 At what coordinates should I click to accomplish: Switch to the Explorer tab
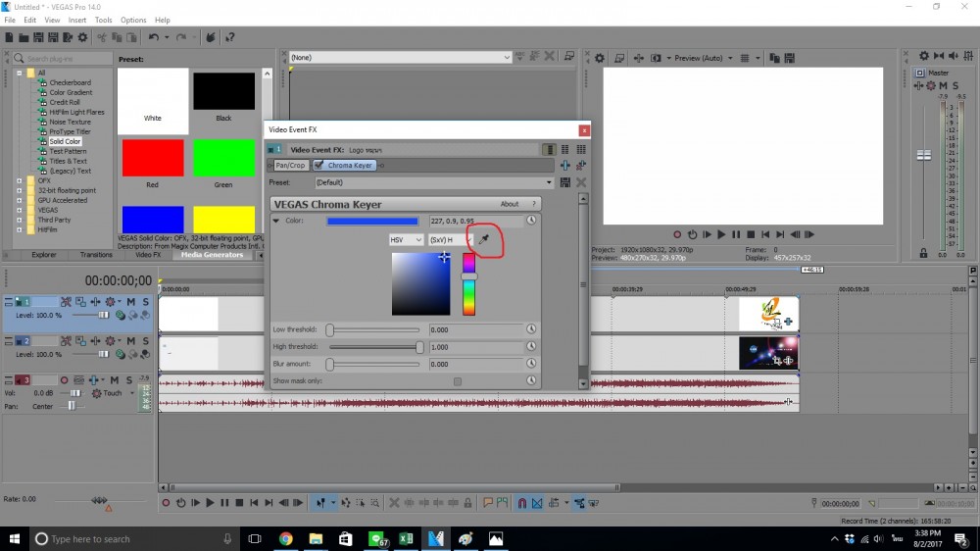point(44,255)
